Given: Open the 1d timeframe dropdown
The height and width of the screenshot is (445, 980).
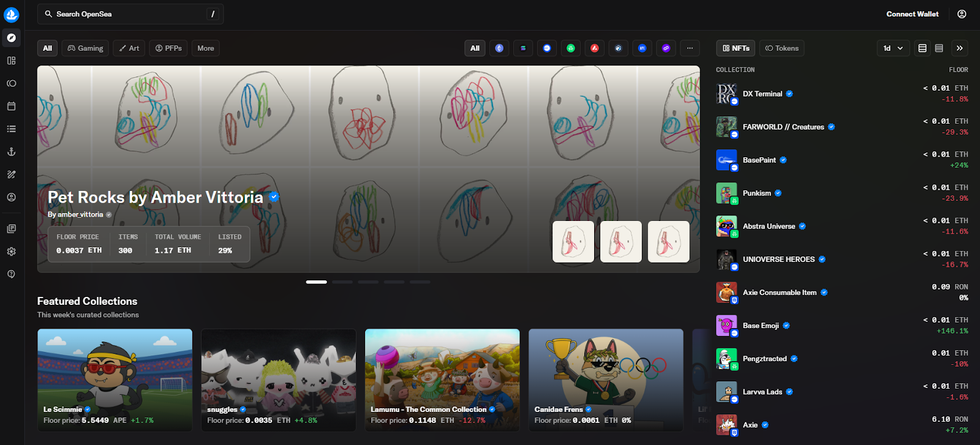Looking at the screenshot, I should click(893, 48).
